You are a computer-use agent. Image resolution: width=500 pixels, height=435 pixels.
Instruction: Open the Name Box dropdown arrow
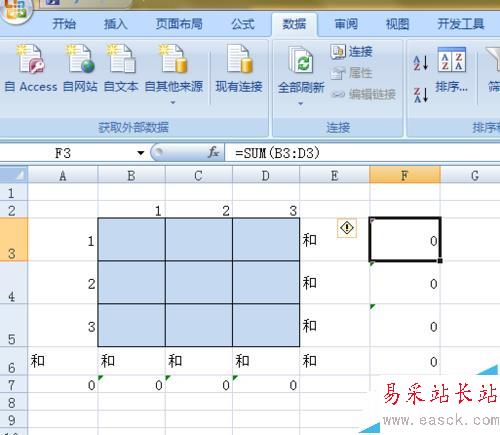pyautogui.click(x=141, y=153)
